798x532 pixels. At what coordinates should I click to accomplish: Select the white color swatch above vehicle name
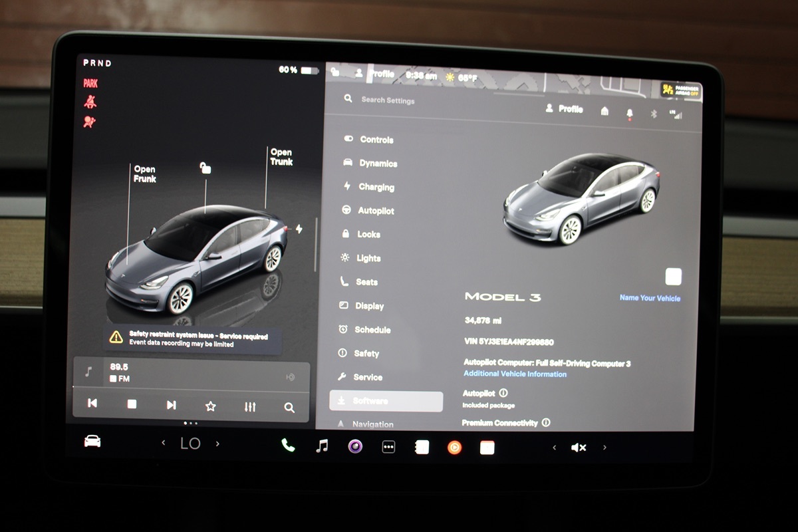click(673, 277)
